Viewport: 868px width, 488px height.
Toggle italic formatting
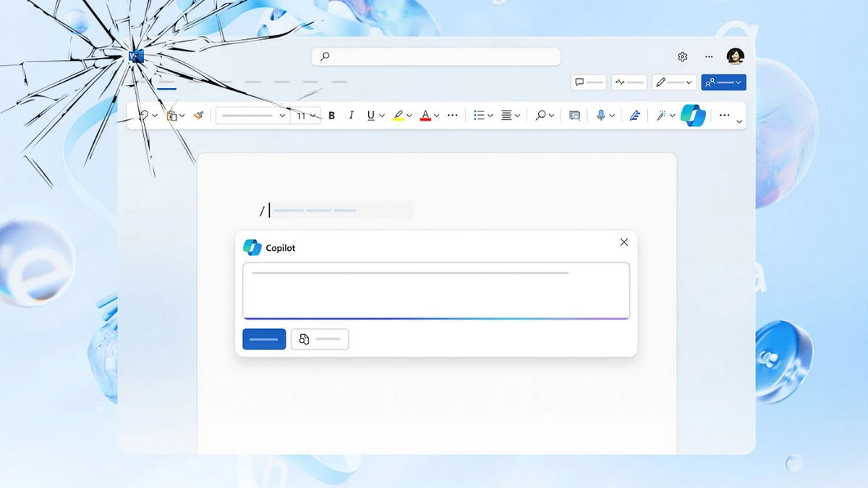(x=351, y=115)
